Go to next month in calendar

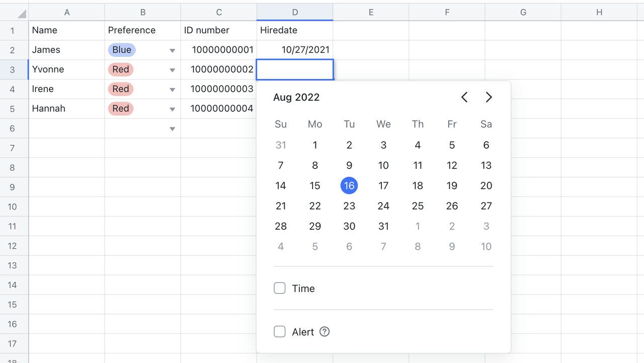pyautogui.click(x=489, y=97)
